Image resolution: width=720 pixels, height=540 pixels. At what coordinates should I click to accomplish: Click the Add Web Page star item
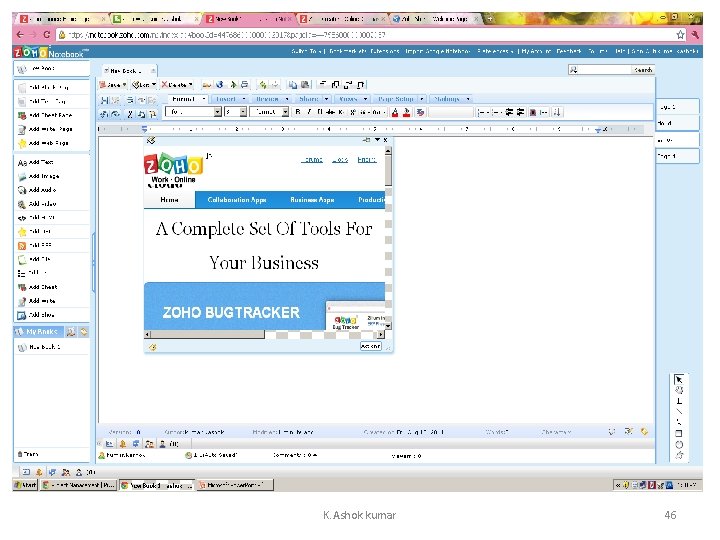click(x=44, y=143)
